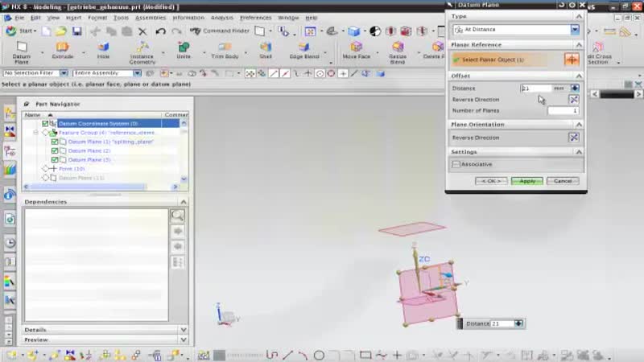
Task: Click the magnifier icon in Dependencies panel
Action: pyautogui.click(x=178, y=216)
